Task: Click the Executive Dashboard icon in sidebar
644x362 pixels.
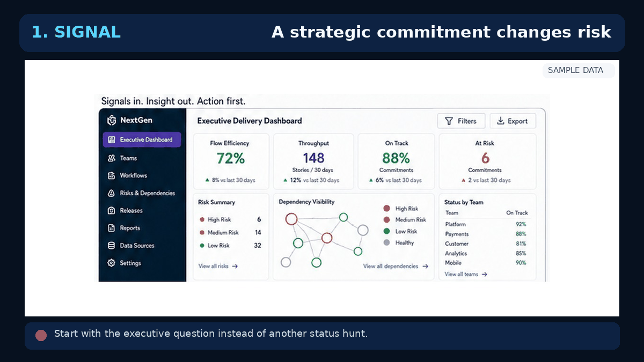Action: [x=112, y=139]
